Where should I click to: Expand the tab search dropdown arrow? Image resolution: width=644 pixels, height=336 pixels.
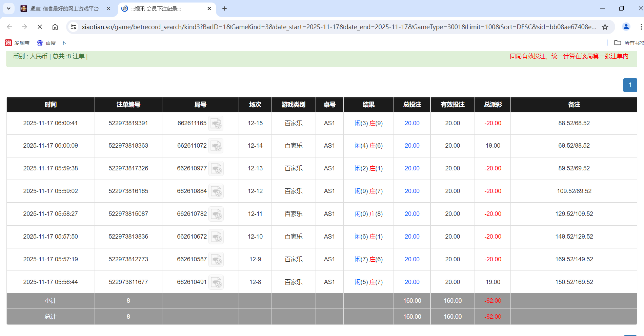pos(8,8)
